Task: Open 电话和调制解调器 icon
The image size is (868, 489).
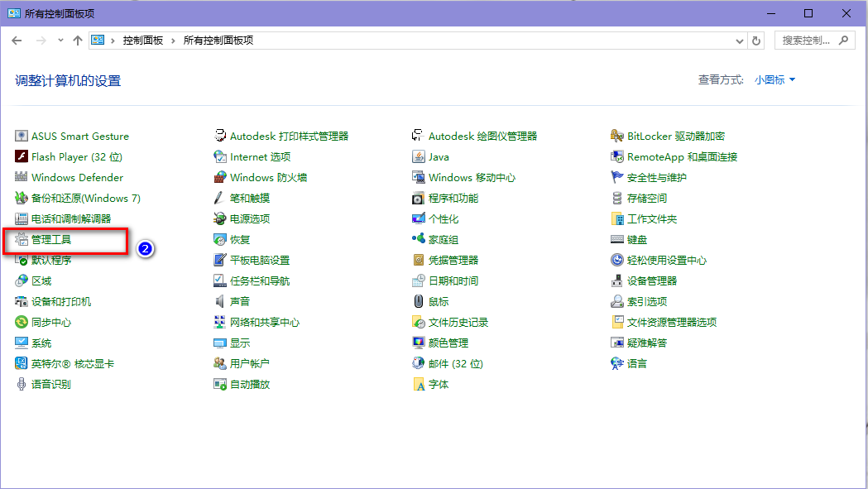Action: click(21, 218)
